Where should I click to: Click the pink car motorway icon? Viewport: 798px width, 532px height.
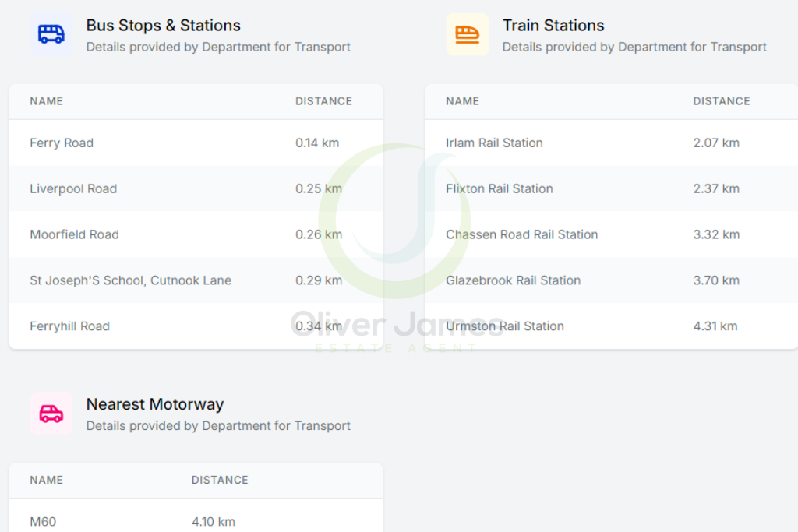pos(51,414)
